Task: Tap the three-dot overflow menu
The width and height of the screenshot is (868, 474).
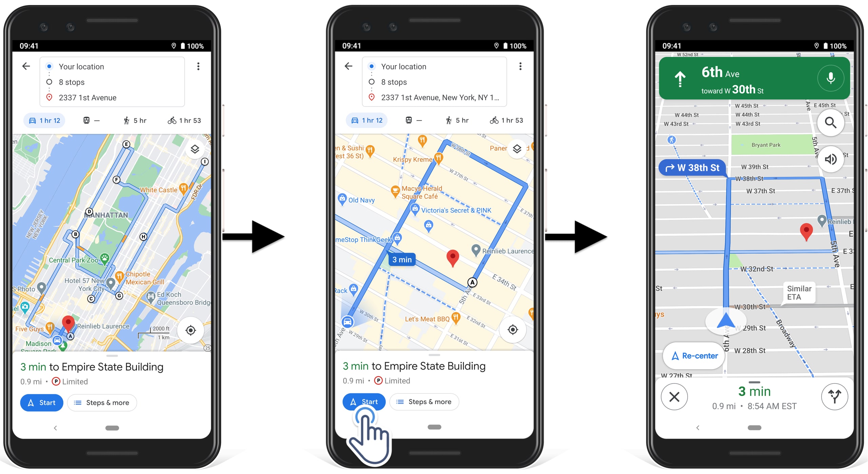Action: pos(198,66)
